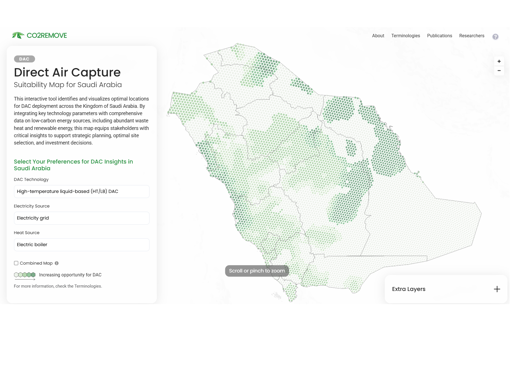Screen dimensions: 519x380
Task: Enable the Combined Map checkbox
Action: 16,263
